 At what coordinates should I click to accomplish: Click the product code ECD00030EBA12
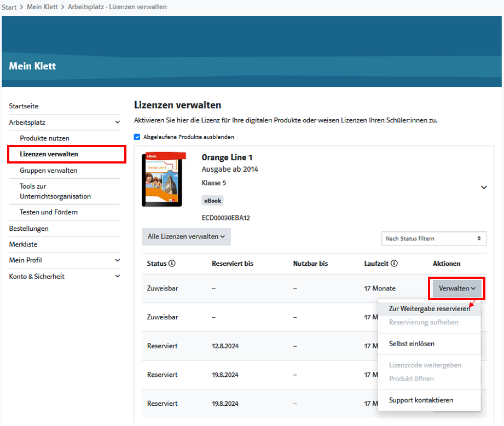[x=225, y=218]
